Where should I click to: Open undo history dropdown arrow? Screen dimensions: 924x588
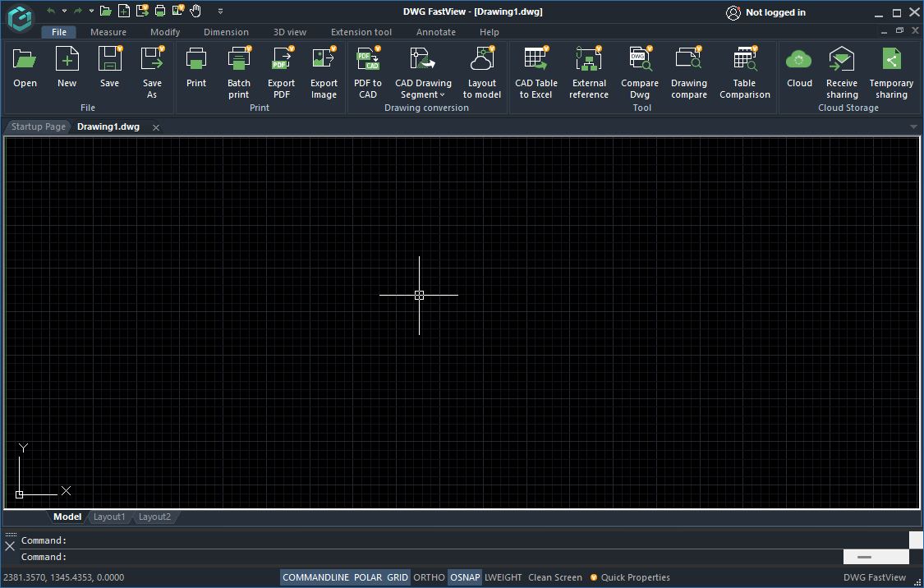pos(64,11)
